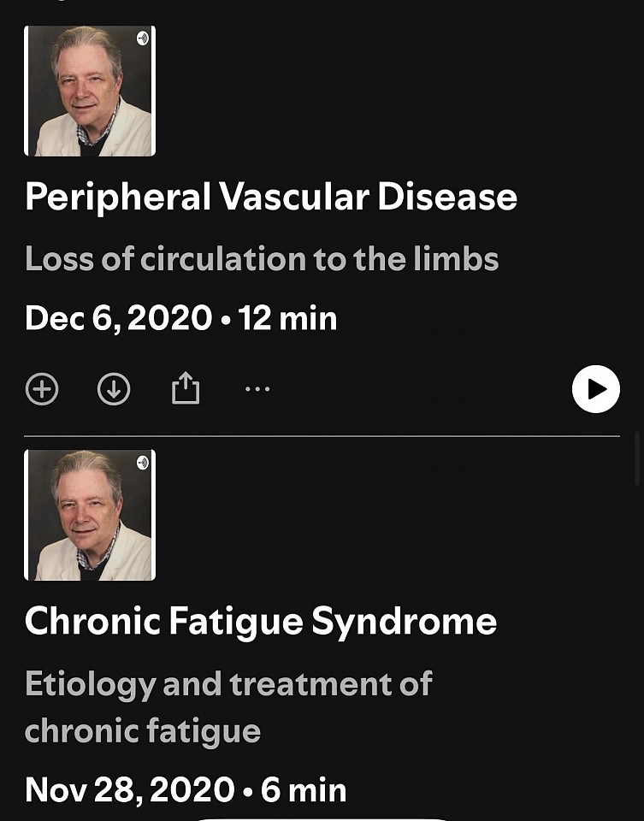
Task: Tap speaker badge on Chronic Fatigue Syndrome artwork
Action: pyautogui.click(x=143, y=463)
